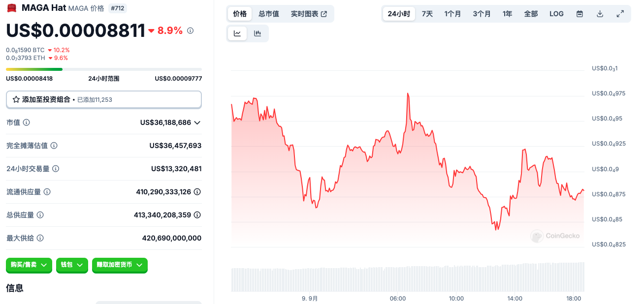
Task: Click the 24小时范围 price range bar
Action: click(103, 69)
